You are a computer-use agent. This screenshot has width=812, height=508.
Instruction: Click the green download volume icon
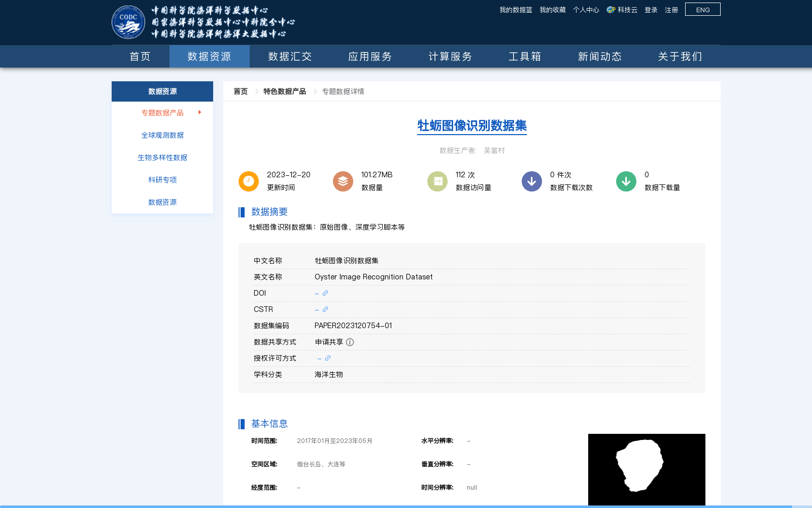point(626,181)
